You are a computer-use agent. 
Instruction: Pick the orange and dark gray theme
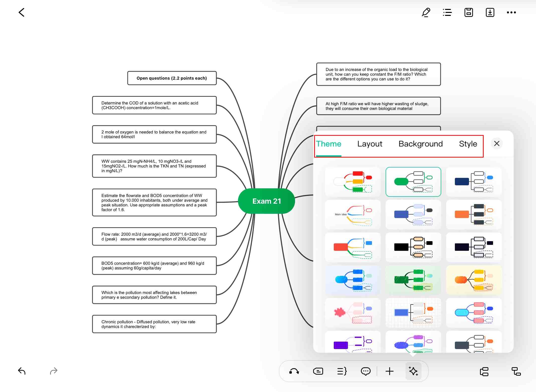[473, 215]
